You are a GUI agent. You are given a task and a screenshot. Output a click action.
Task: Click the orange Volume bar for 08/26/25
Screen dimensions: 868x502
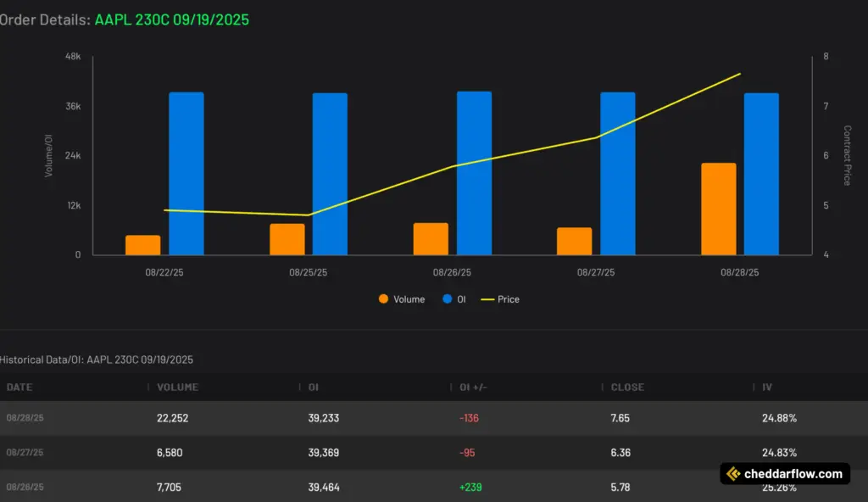click(431, 239)
